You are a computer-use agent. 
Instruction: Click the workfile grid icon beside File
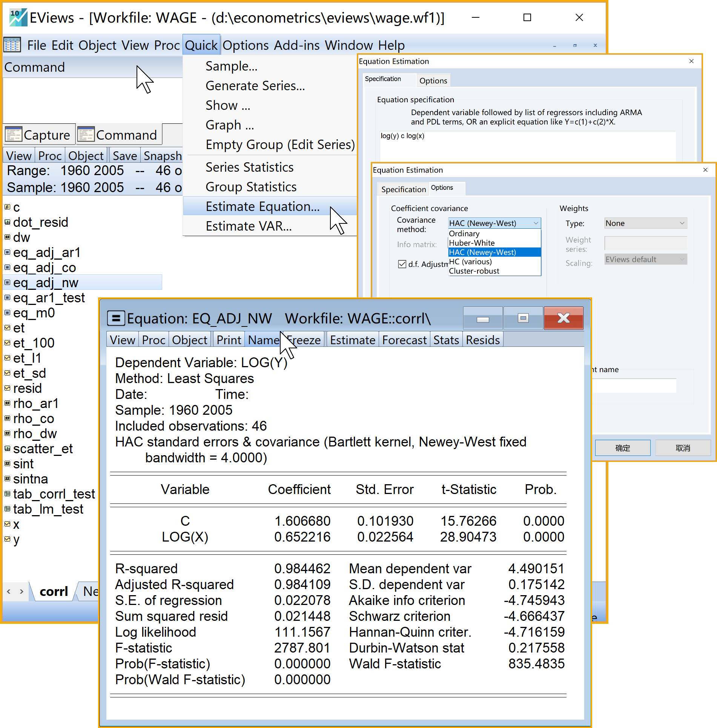tap(12, 45)
